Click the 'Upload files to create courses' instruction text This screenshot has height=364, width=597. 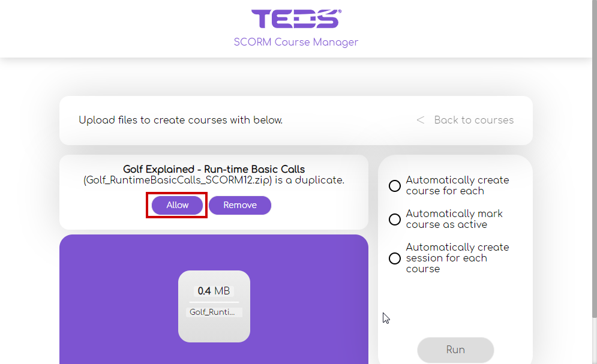(181, 120)
